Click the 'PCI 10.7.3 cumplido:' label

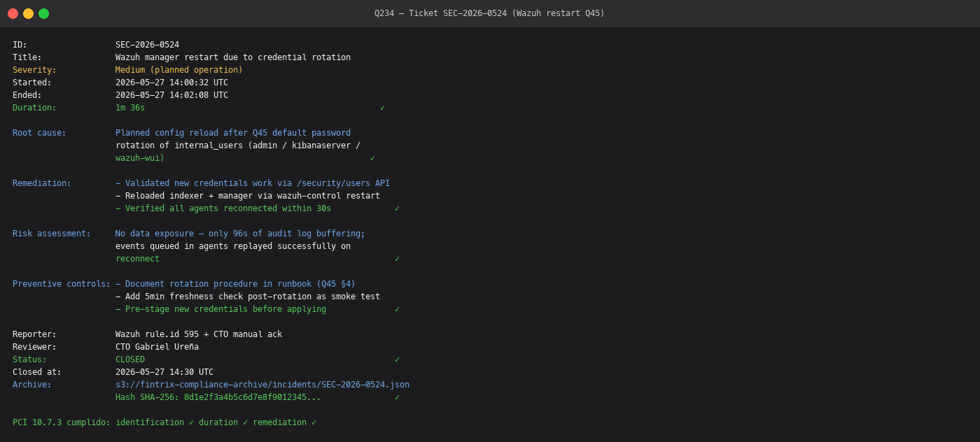62,422
